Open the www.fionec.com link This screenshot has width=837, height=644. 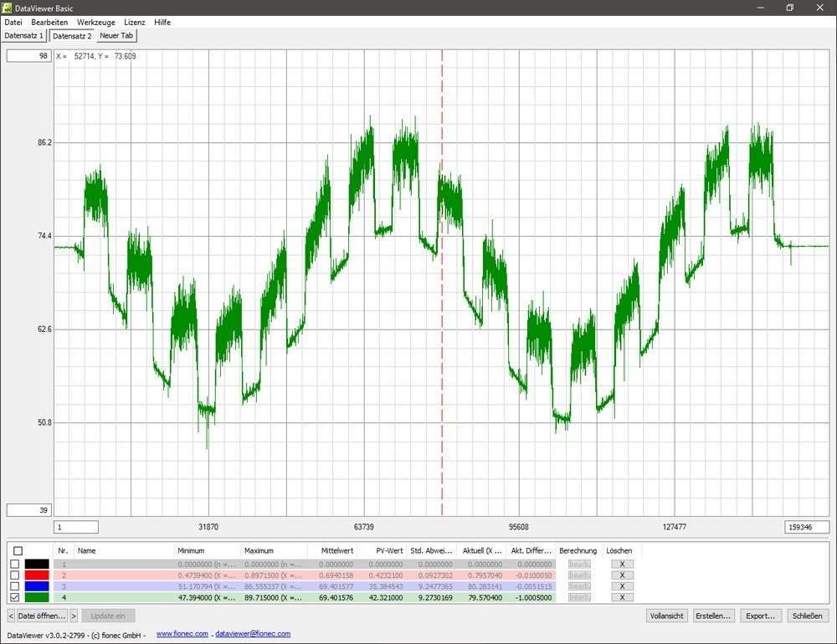tap(182, 634)
